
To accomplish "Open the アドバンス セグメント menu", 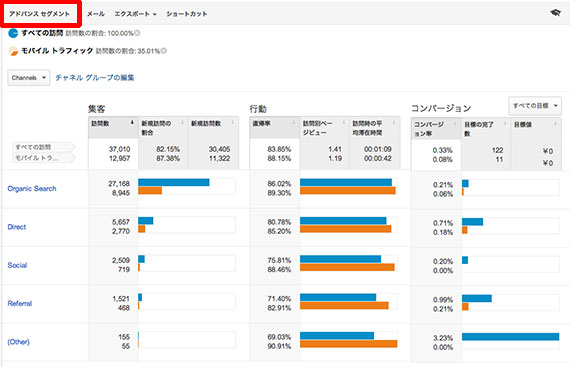I will click(x=40, y=14).
